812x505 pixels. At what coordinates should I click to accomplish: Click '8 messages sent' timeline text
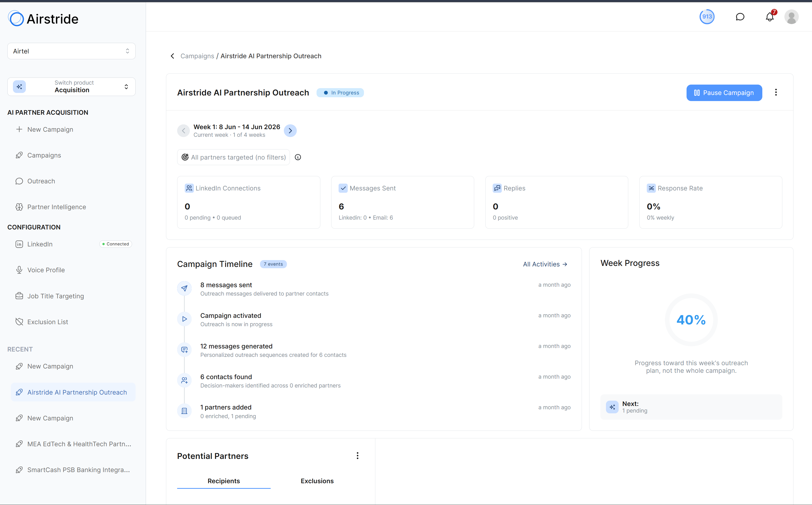pos(226,285)
